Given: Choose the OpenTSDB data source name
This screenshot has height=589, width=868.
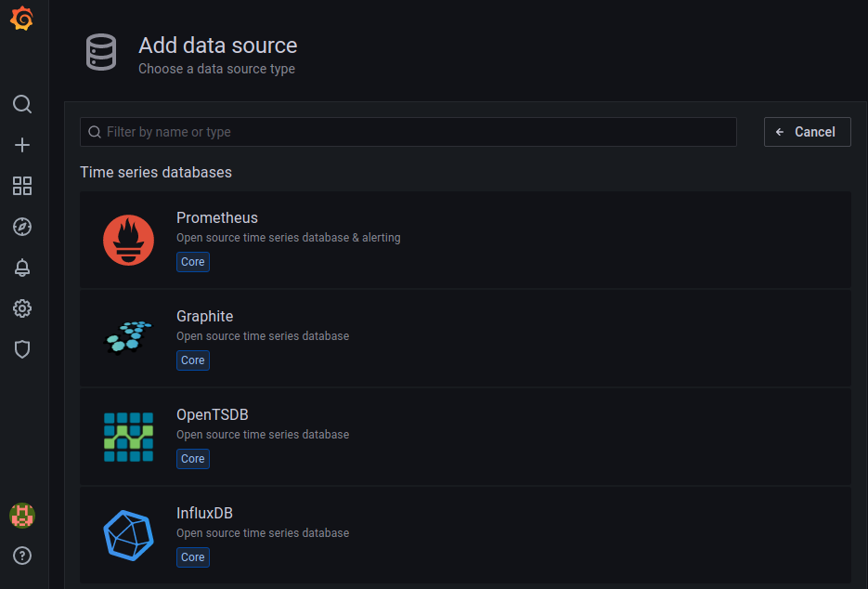Looking at the screenshot, I should pos(212,414).
